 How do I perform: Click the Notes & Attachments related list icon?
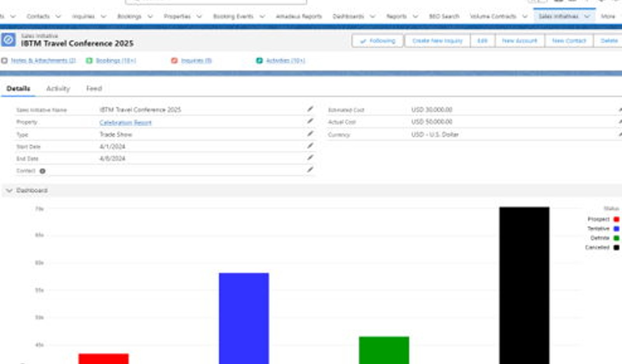(x=5, y=61)
